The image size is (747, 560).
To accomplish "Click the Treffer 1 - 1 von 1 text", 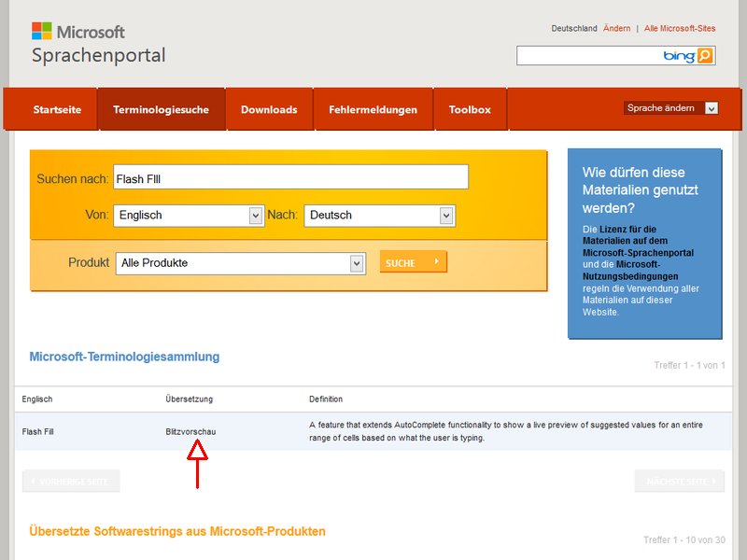I will point(689,365).
